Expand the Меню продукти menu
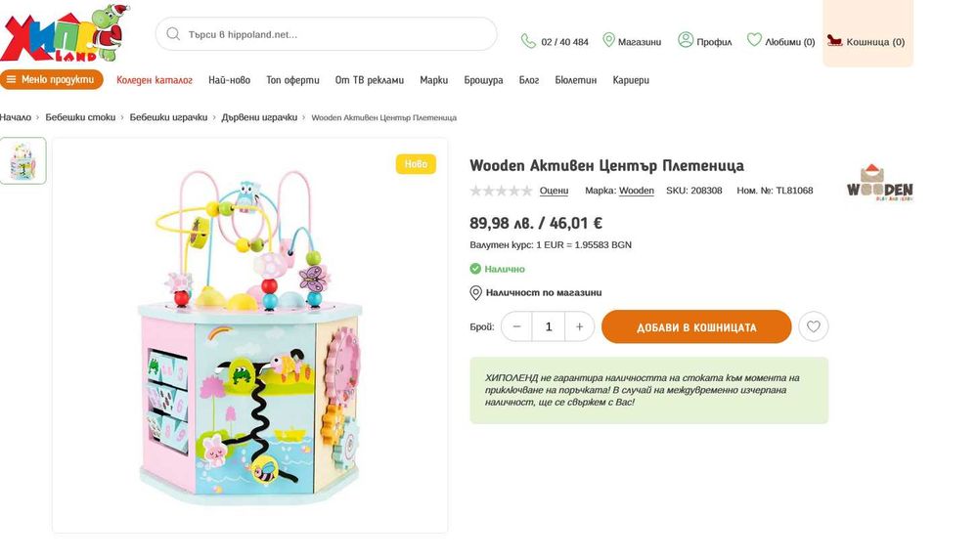978x560 pixels. [x=51, y=79]
